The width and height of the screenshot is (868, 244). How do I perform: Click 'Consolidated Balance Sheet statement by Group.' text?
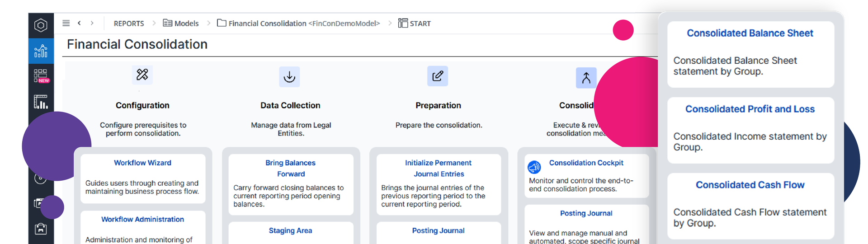[x=735, y=66]
